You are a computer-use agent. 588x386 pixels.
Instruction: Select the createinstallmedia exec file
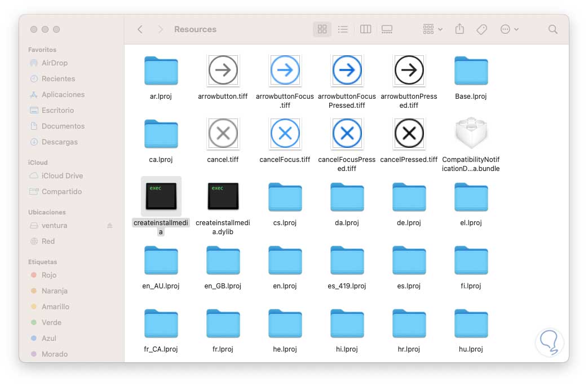point(161,196)
